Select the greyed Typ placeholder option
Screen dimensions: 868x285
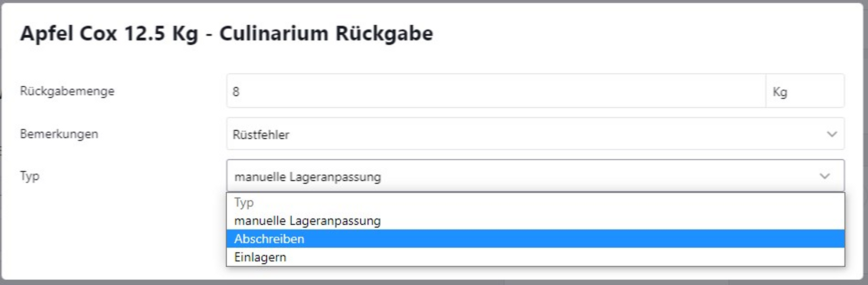point(244,203)
